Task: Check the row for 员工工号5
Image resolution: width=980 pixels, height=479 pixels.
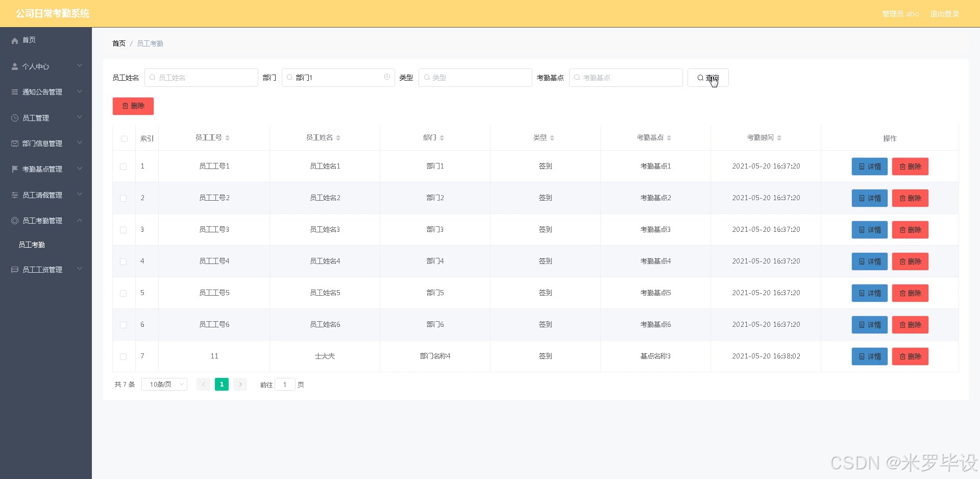Action: (123, 293)
